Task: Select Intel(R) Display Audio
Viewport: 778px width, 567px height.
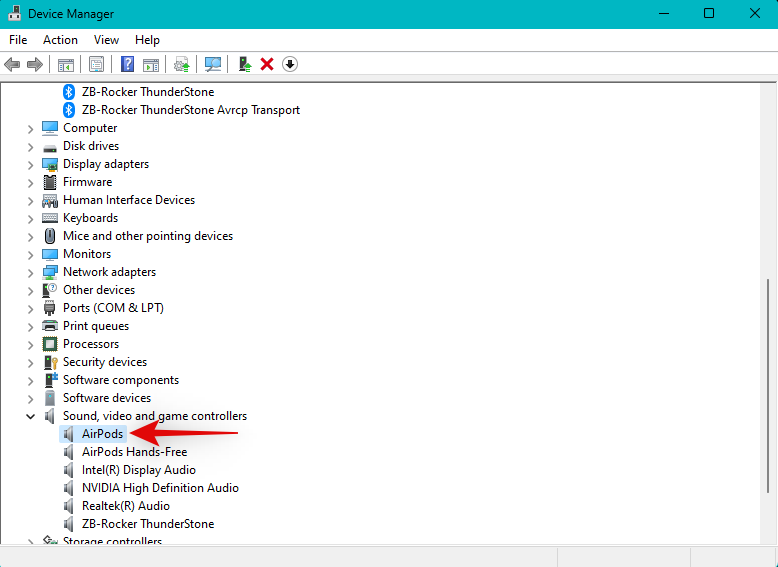Action: pos(138,470)
